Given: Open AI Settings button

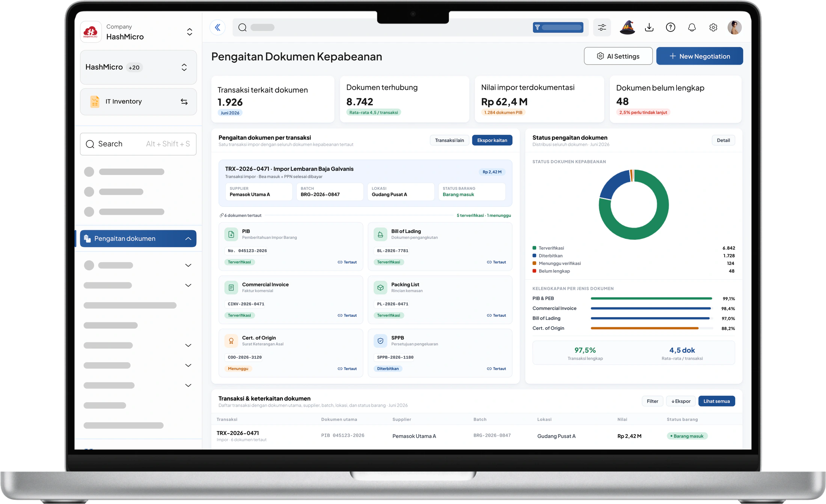Looking at the screenshot, I should [x=618, y=56].
